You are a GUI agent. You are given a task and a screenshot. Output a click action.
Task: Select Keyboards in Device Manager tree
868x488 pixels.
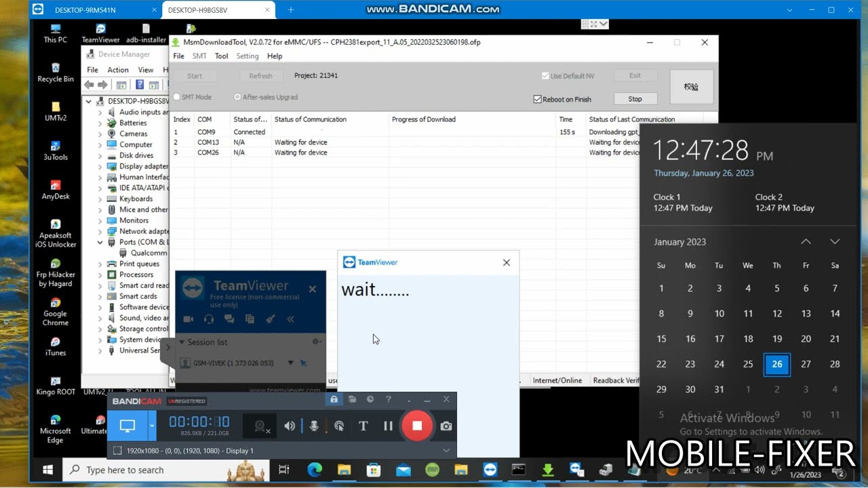pos(136,199)
